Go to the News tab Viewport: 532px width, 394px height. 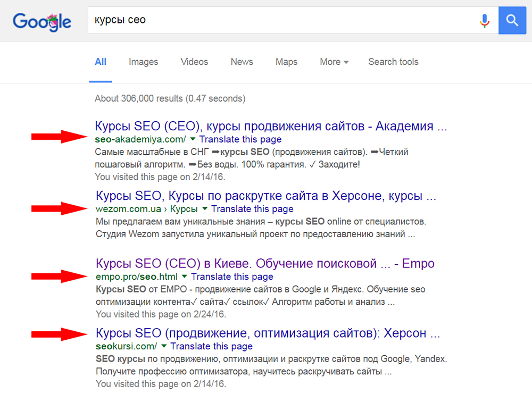[x=242, y=62]
